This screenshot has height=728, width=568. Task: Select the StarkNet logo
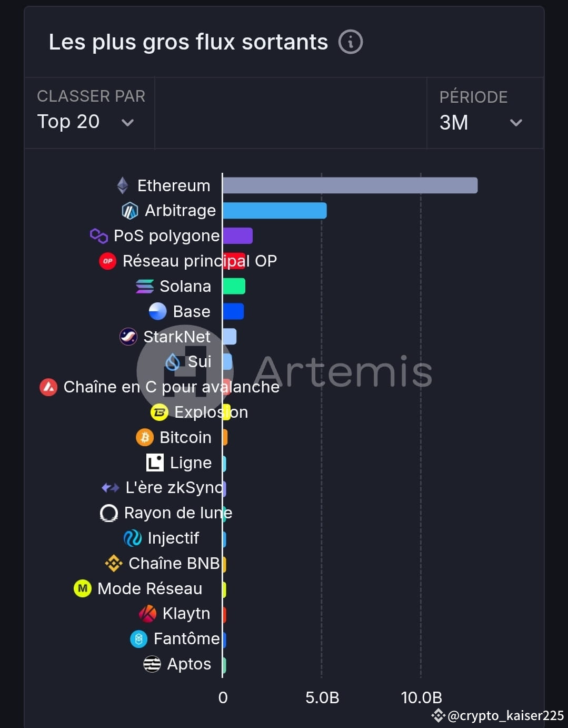coord(128,337)
